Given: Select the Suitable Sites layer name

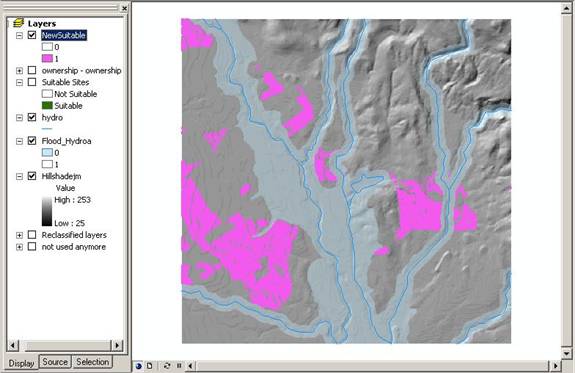Looking at the screenshot, I should point(65,82).
